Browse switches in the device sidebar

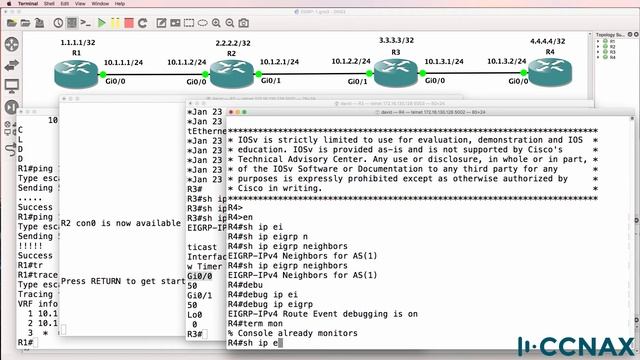[12, 65]
